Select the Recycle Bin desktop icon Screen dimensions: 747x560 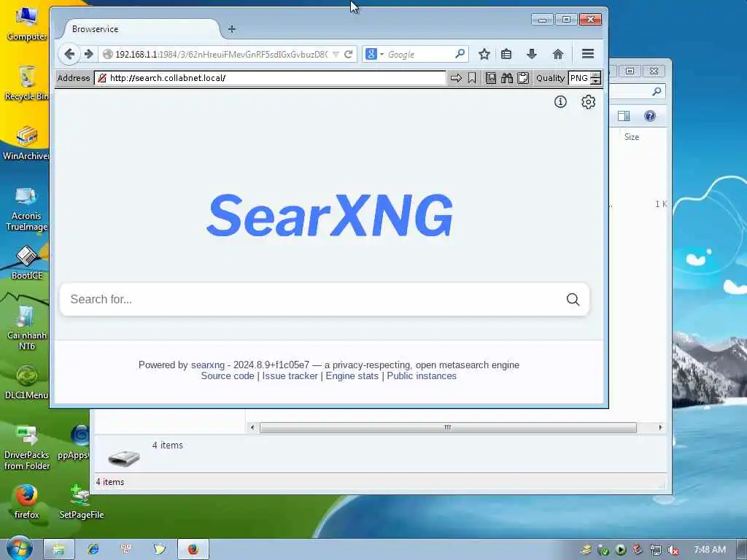point(27,83)
